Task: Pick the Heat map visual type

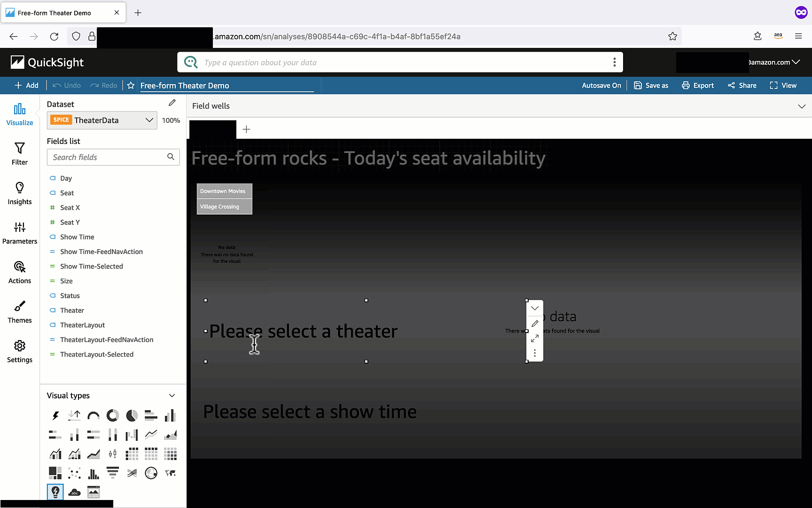Action: click(x=170, y=454)
